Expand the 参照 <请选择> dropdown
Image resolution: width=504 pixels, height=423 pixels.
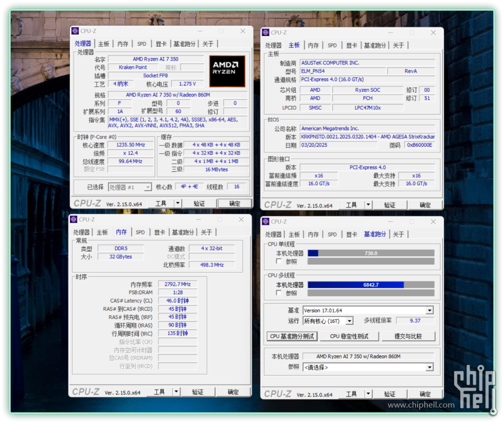429,367
